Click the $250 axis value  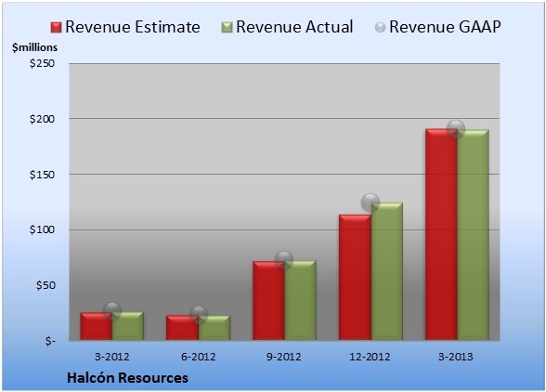point(42,63)
